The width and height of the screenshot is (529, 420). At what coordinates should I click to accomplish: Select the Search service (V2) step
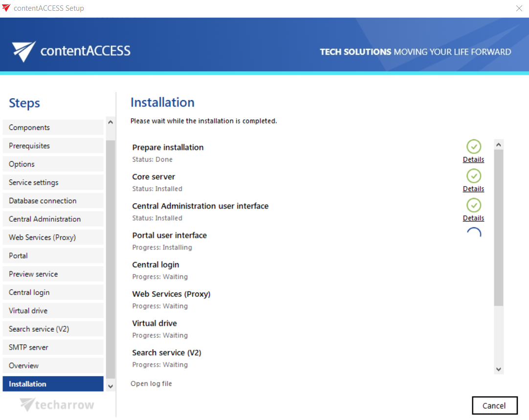pyautogui.click(x=53, y=329)
